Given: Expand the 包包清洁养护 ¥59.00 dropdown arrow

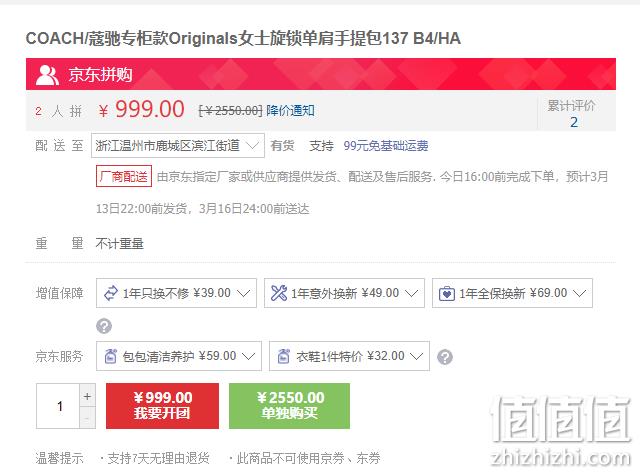Looking at the screenshot, I should point(249,356).
